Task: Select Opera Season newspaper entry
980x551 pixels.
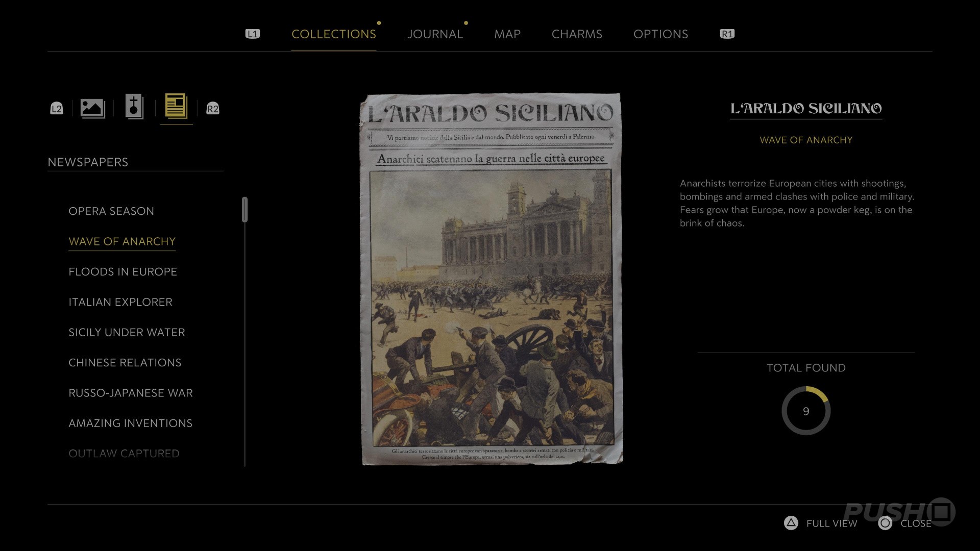Action: point(111,211)
